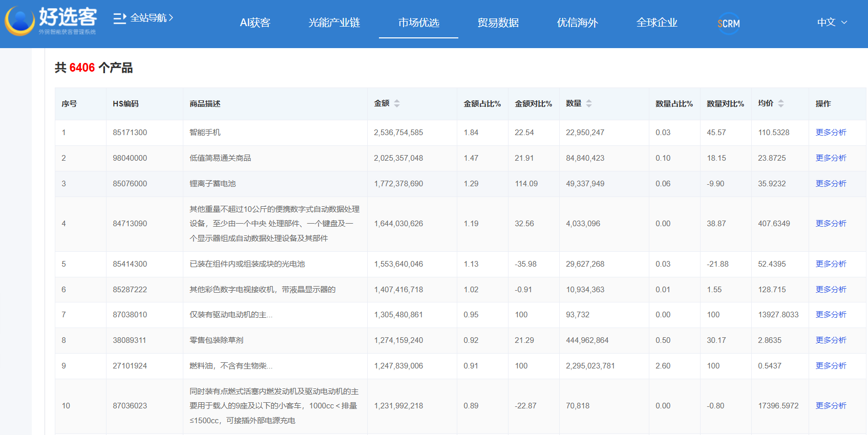Click 更多分析 for 燃料油 row
This screenshot has width=868, height=435.
click(831, 366)
